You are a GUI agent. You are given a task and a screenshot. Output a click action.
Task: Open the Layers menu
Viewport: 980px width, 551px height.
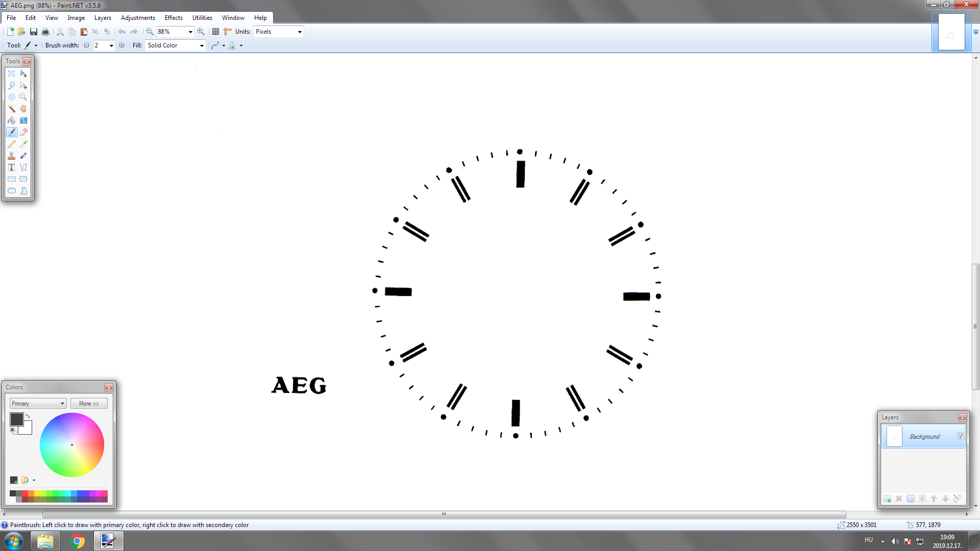(x=103, y=18)
